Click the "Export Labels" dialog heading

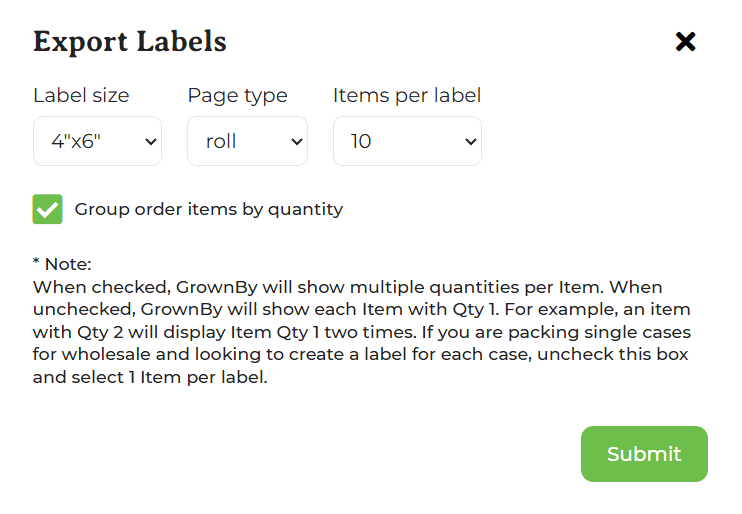click(x=130, y=42)
